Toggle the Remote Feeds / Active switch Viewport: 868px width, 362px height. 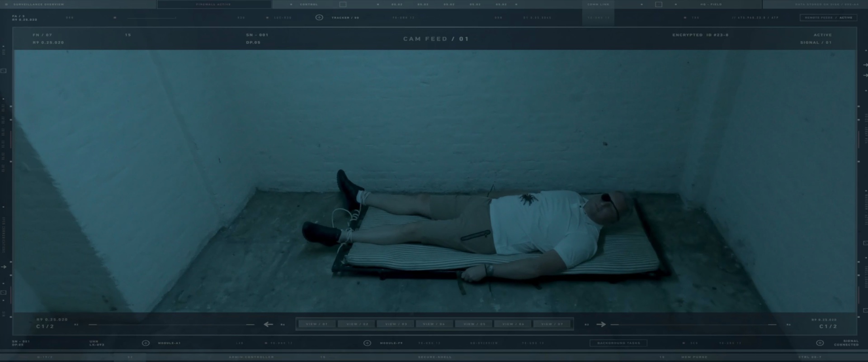click(x=828, y=18)
